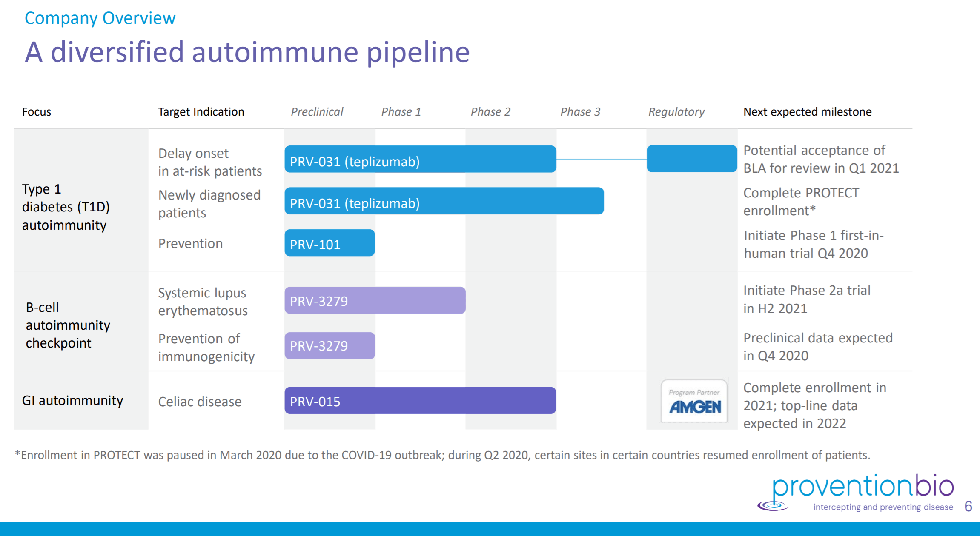Viewport: 980px width, 536px height.
Task: Click slide page number 6
Action: 969,506
